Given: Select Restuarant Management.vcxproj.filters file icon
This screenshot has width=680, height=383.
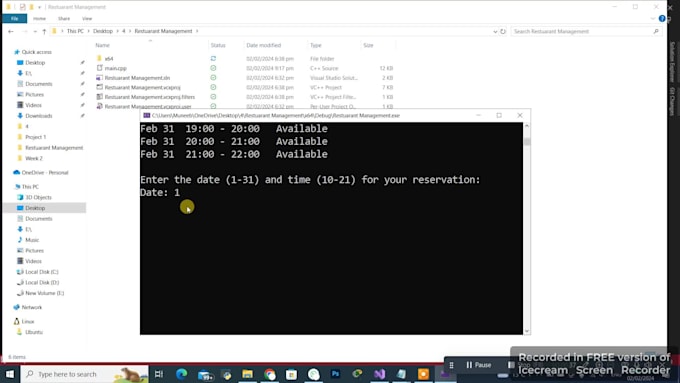Looking at the screenshot, I should coord(99,97).
